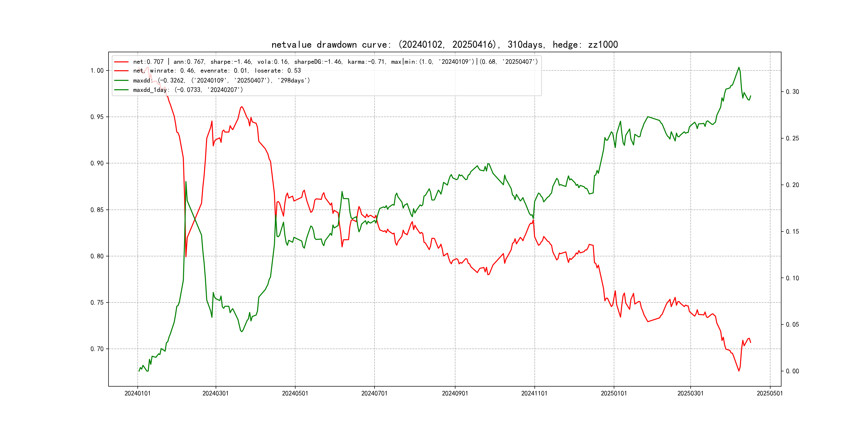Viewport: 868px width, 434px height.
Task: Click the 20240301 x-axis date label
Action: tap(215, 393)
